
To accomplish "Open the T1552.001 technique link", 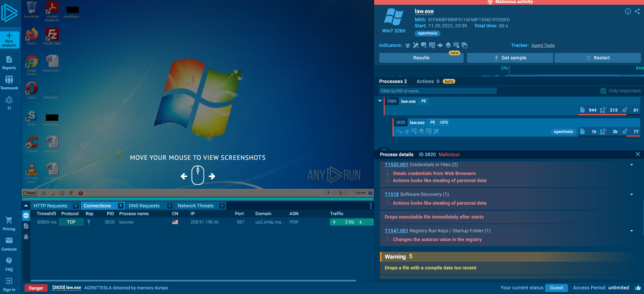I will pos(396,165).
